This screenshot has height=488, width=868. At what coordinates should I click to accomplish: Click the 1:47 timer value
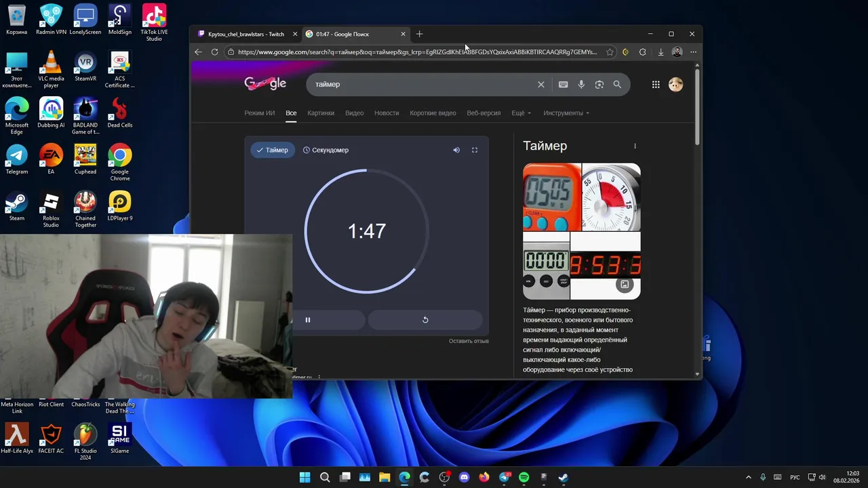point(367,231)
